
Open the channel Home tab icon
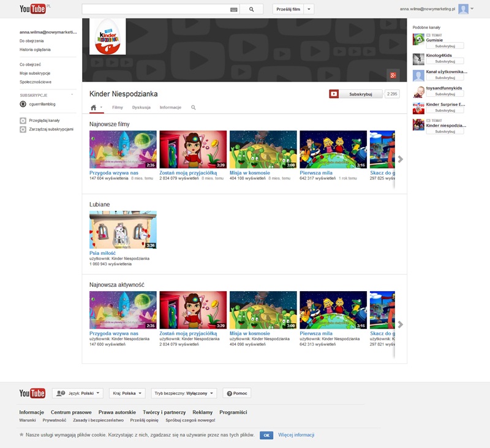(94, 107)
